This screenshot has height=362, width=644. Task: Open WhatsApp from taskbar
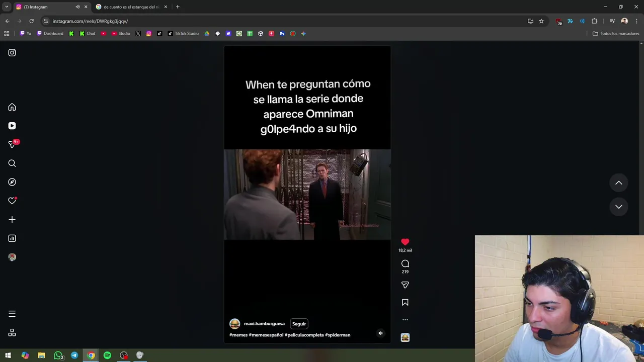click(58, 355)
